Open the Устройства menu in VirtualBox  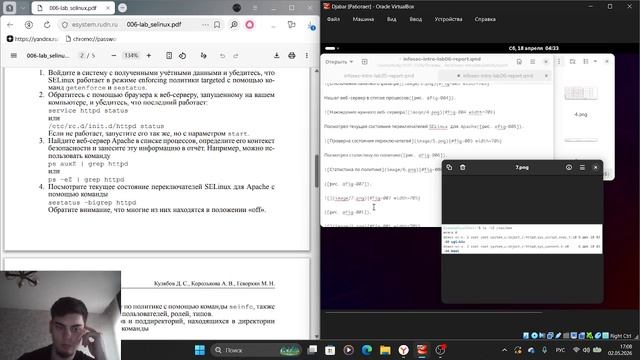pos(448,19)
